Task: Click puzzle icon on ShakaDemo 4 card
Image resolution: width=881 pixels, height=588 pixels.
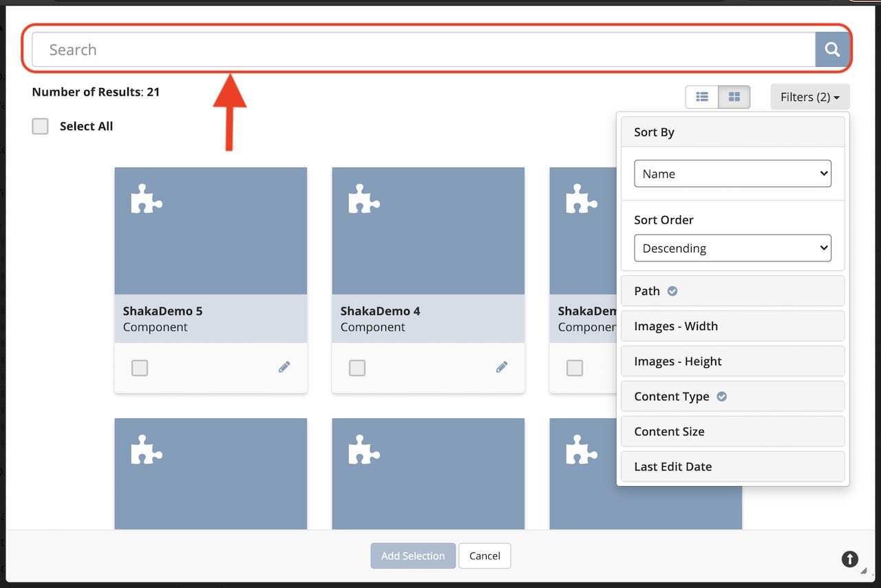Action: point(364,199)
